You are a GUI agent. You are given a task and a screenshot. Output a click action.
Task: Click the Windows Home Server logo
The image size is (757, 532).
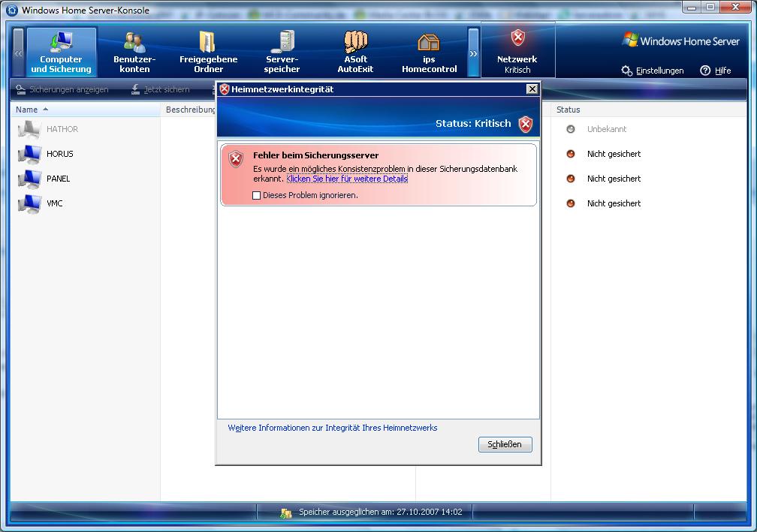[680, 41]
